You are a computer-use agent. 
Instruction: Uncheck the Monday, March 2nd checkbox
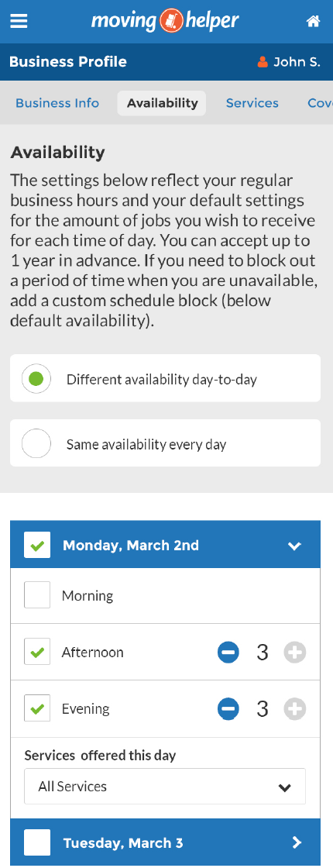tap(37, 546)
